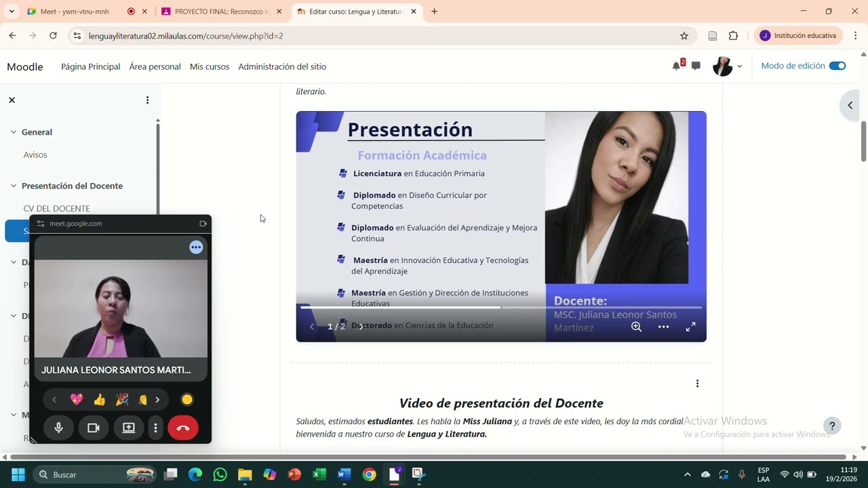
Task: Open the course index three-dot options menu
Action: pyautogui.click(x=147, y=100)
